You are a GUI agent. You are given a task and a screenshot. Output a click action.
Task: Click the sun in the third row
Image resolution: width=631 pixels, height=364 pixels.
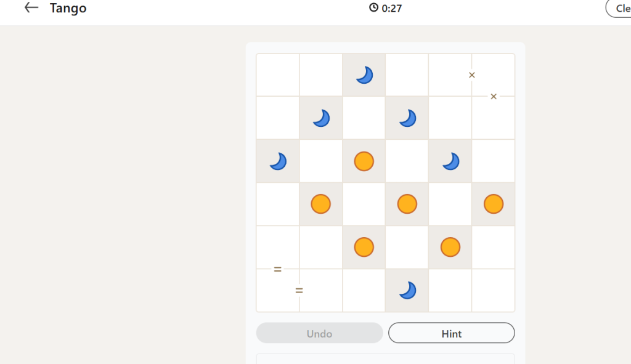click(x=364, y=161)
